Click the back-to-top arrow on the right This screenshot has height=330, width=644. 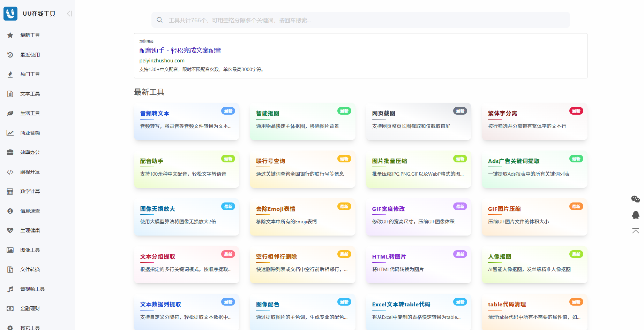[x=636, y=231]
